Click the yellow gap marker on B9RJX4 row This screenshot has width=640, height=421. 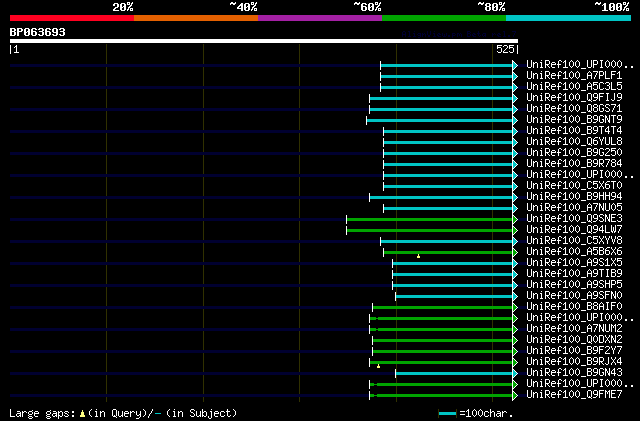tap(378, 366)
